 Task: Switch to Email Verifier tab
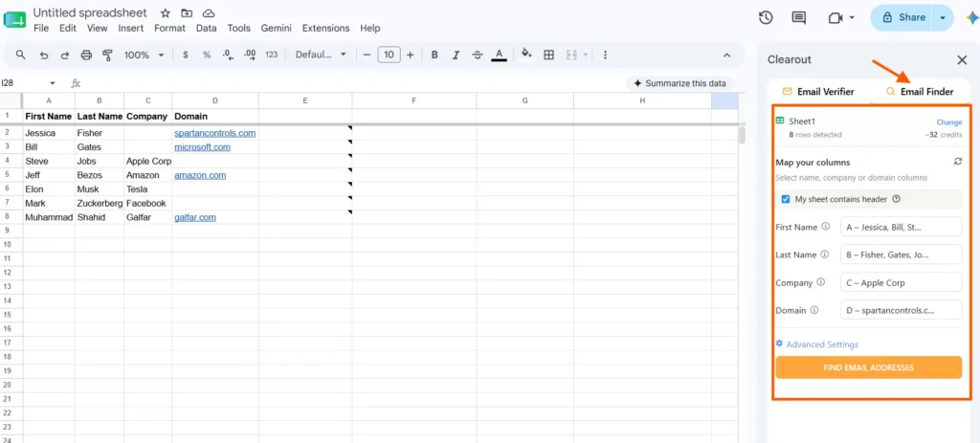(x=818, y=92)
